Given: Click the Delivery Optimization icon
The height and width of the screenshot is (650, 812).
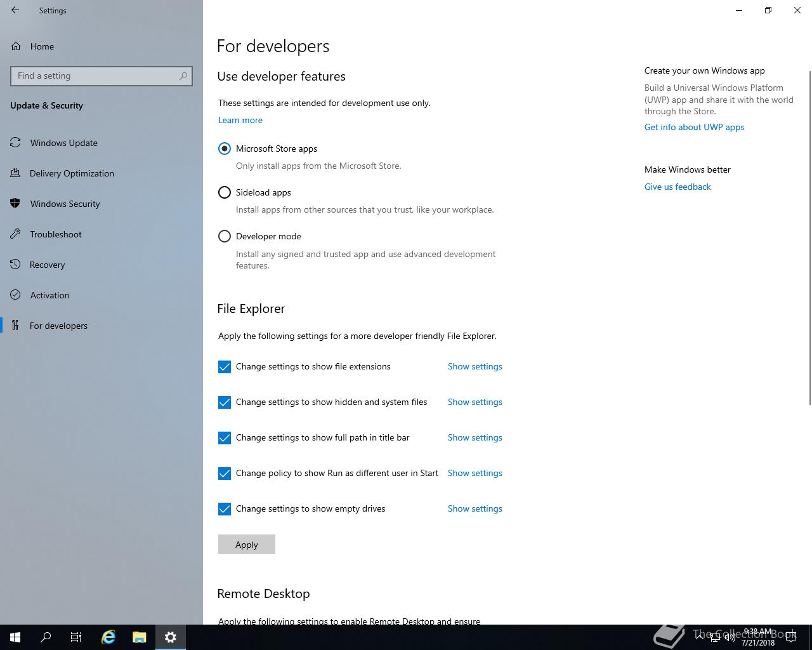Looking at the screenshot, I should point(16,173).
